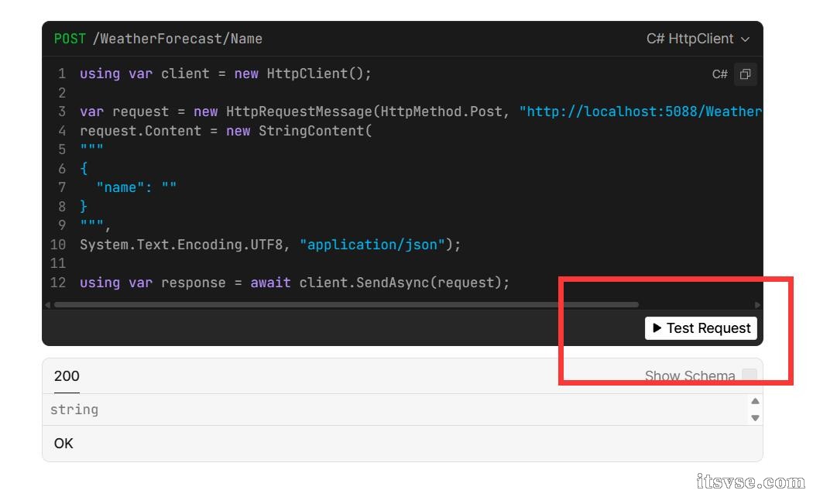Screen dimensions: 813x504
Task: Click the right arrow of the code scrollbar
Action: [x=757, y=305]
